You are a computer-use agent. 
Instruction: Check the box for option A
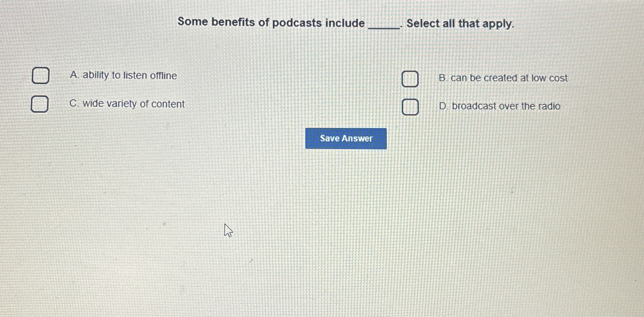40,75
